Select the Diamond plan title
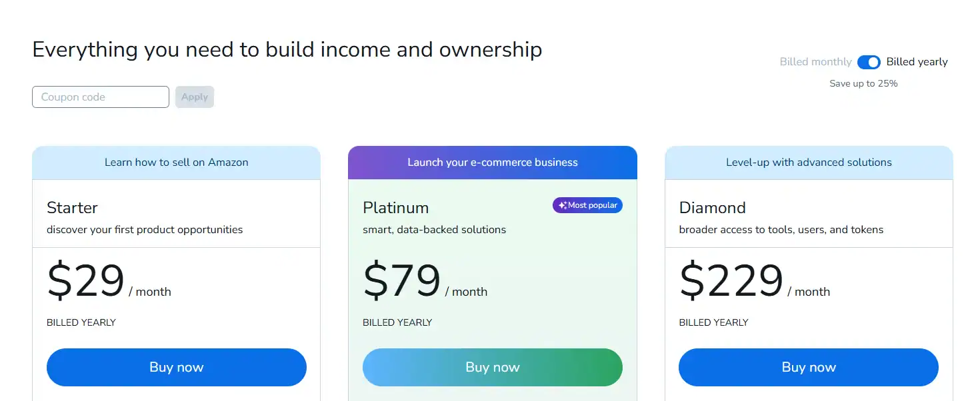980x401 pixels. 712,208
